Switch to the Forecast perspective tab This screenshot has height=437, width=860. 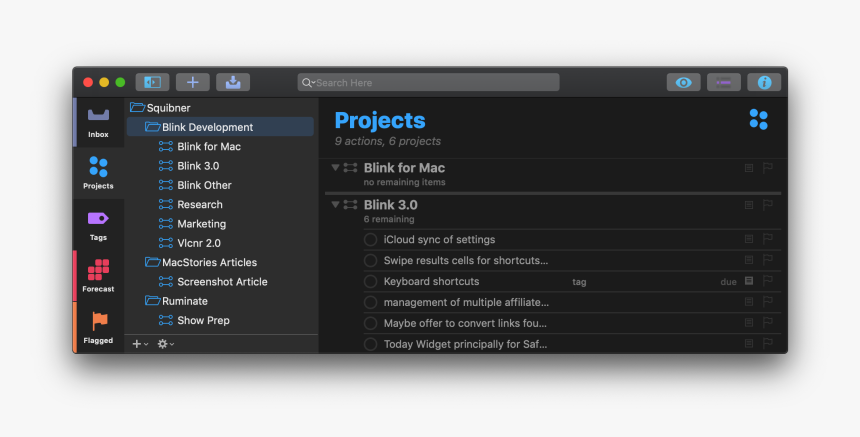[98, 276]
